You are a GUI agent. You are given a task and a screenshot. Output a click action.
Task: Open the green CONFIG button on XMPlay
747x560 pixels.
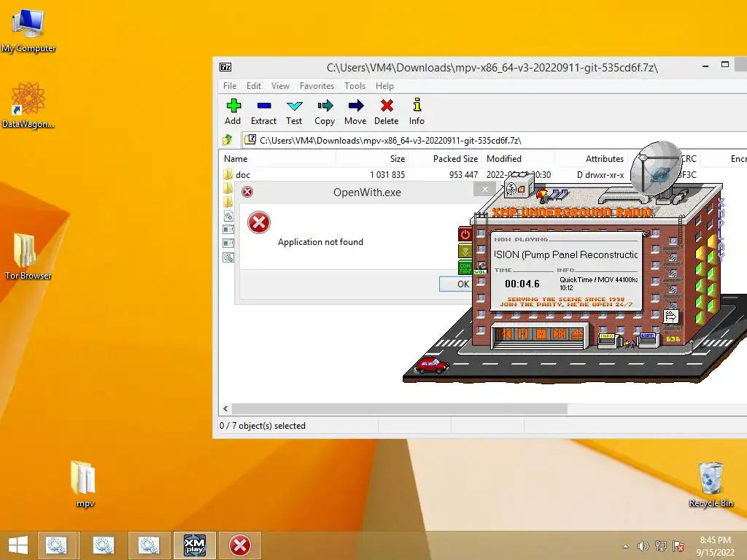(x=465, y=267)
